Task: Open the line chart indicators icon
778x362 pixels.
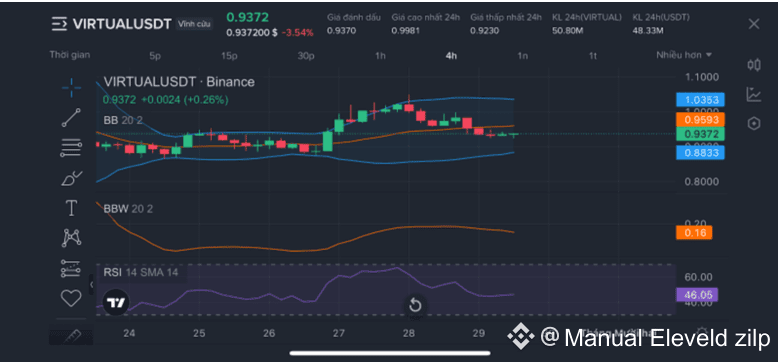Action: coord(754,94)
